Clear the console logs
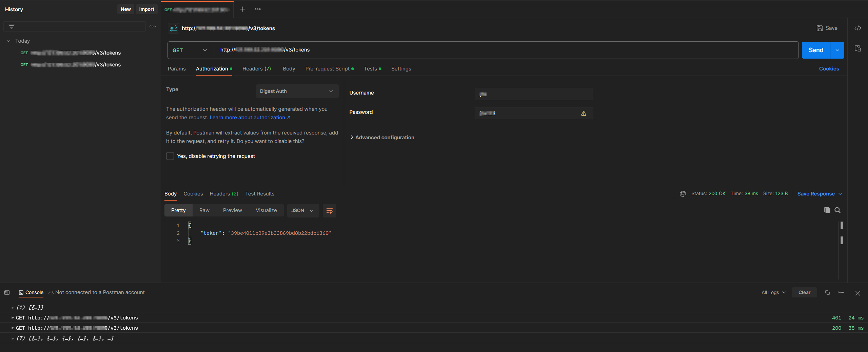Image resolution: width=868 pixels, height=352 pixels. pyautogui.click(x=804, y=293)
